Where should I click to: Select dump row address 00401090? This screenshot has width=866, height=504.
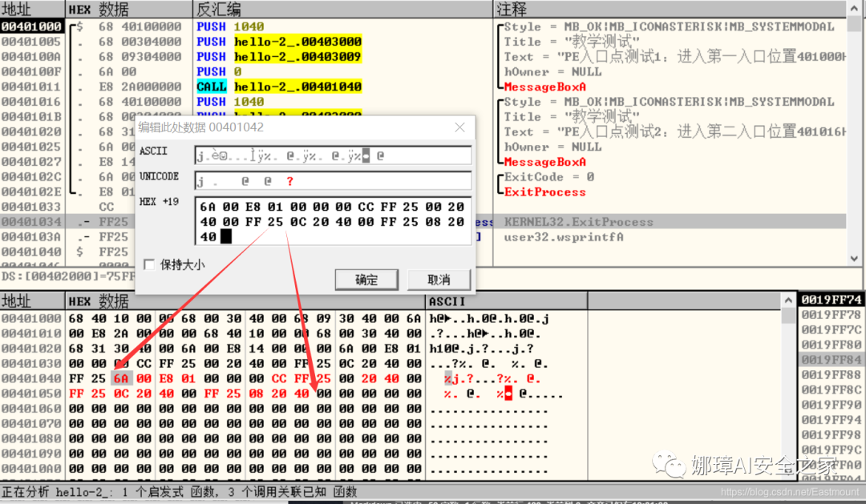[x=31, y=454]
